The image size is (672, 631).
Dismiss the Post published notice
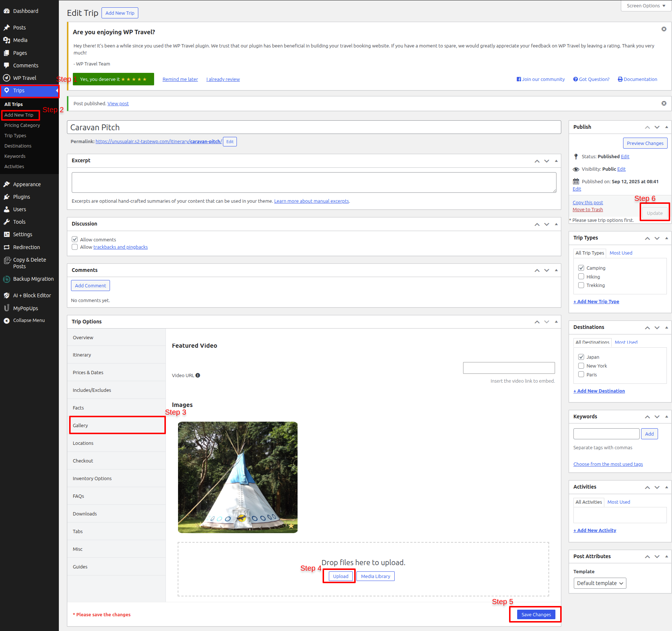point(664,103)
